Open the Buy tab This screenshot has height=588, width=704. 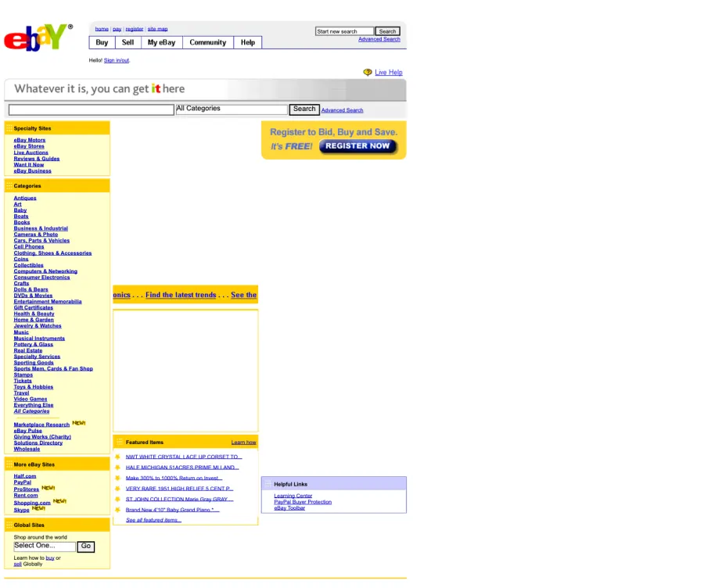click(102, 43)
